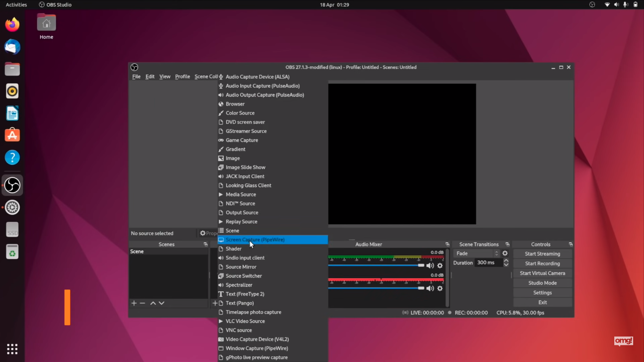This screenshot has width=644, height=362.
Task: Choose Audio Input Capture (PulseAudio)
Action: point(272,86)
